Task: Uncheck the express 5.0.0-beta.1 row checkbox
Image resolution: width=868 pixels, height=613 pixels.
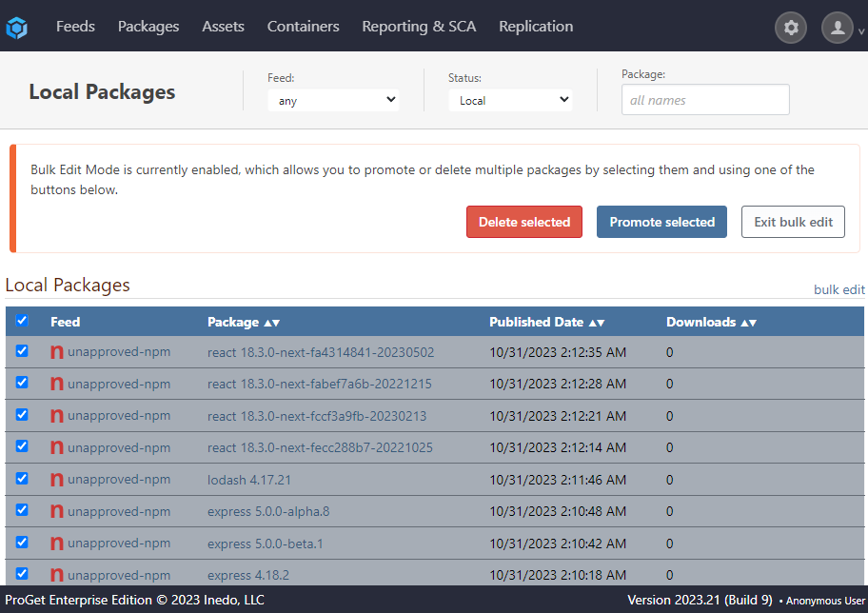Action: point(22,543)
